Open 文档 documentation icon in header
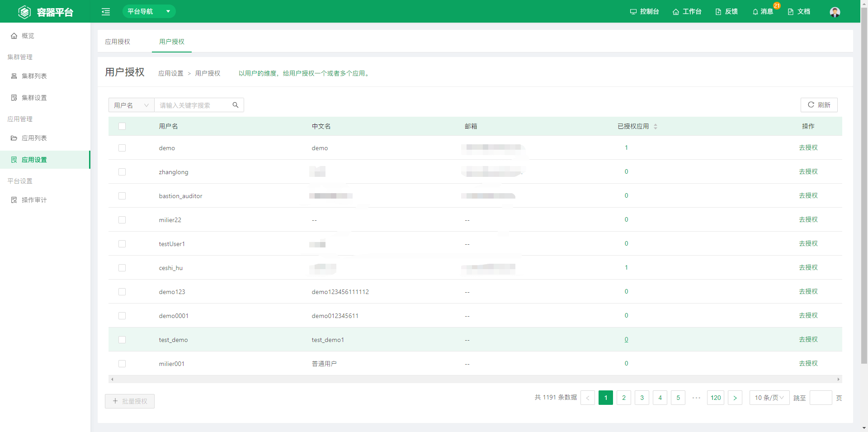Screen dimensions: 868x432 click(x=791, y=12)
